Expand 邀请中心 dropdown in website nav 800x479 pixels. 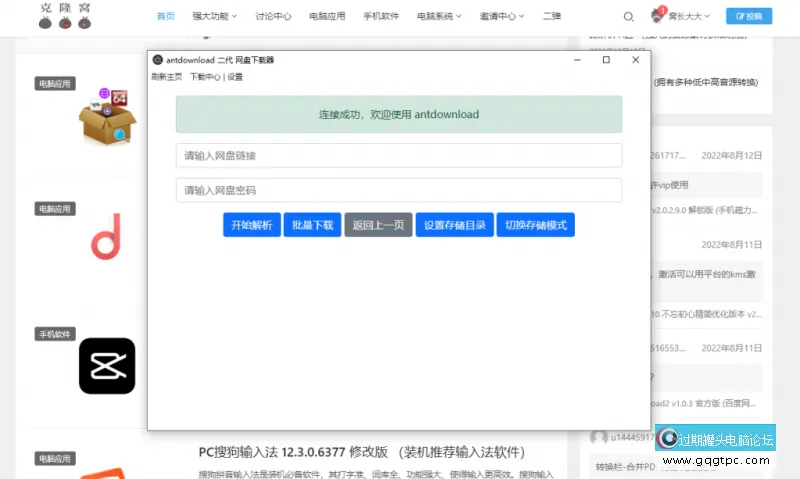pos(502,16)
